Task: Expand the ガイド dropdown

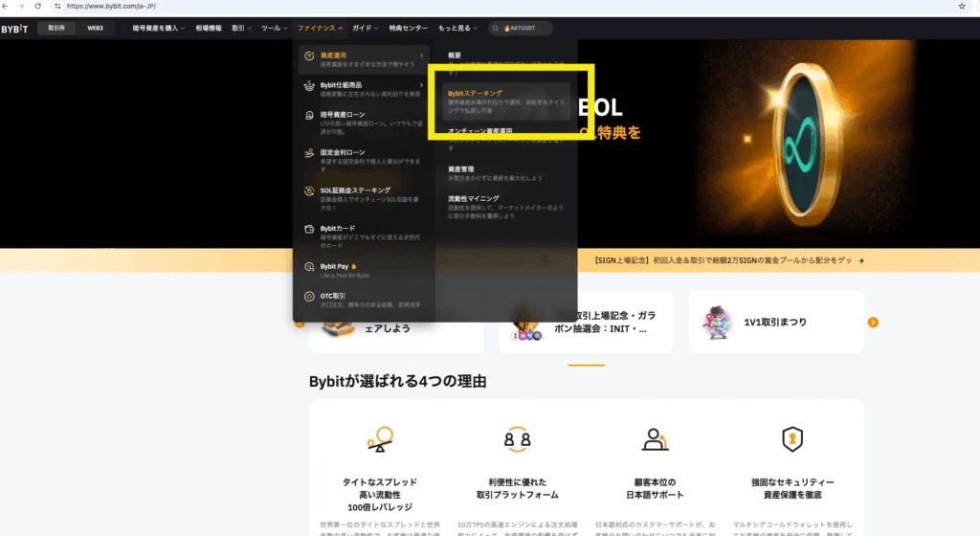Action: pos(365,28)
